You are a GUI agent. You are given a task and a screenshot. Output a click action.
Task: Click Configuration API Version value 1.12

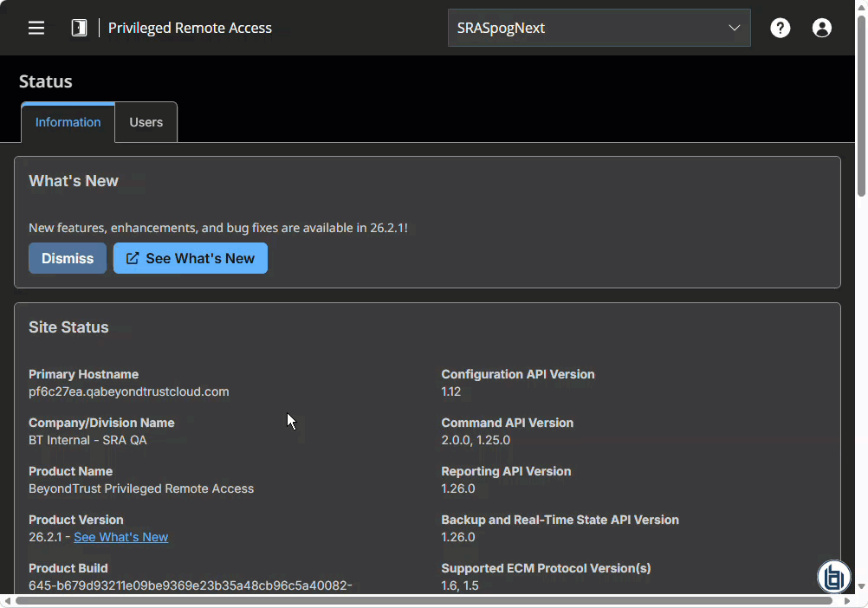click(451, 391)
